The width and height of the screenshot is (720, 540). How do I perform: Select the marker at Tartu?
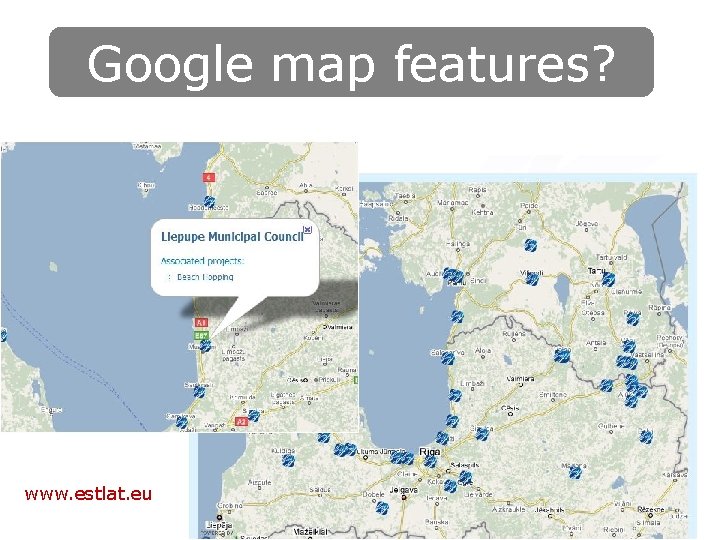pos(608,279)
